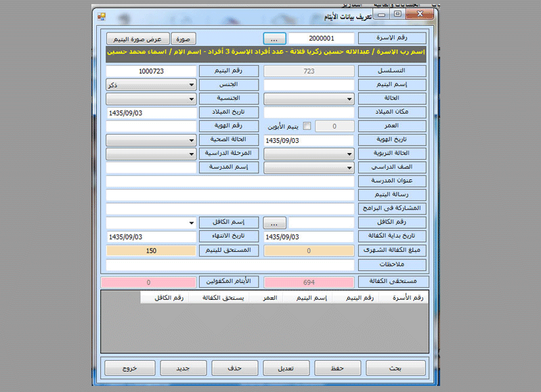The height and width of the screenshot is (392, 541).
Task: Click the عرض صورة اليتيم button
Action: tap(137, 39)
